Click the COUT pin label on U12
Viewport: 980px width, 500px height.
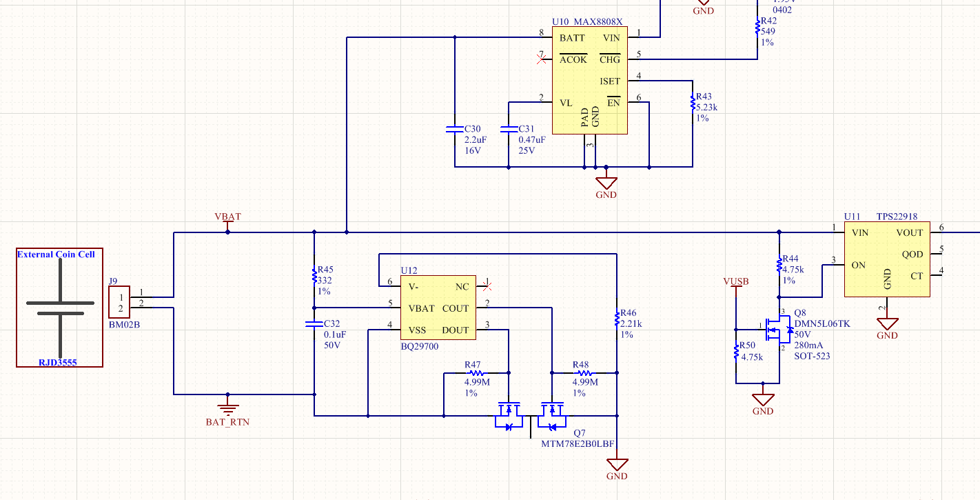[x=455, y=308]
